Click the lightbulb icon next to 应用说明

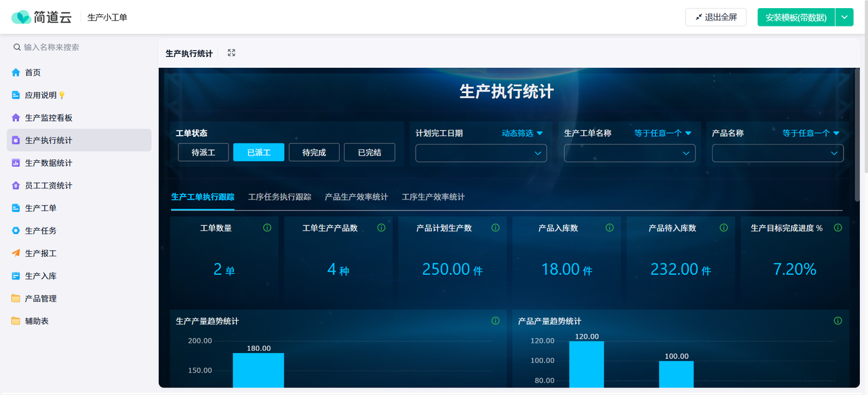tap(62, 96)
